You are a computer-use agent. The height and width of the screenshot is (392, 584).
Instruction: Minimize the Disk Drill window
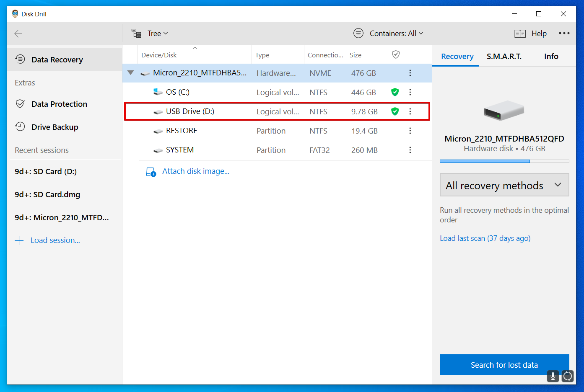[514, 14]
